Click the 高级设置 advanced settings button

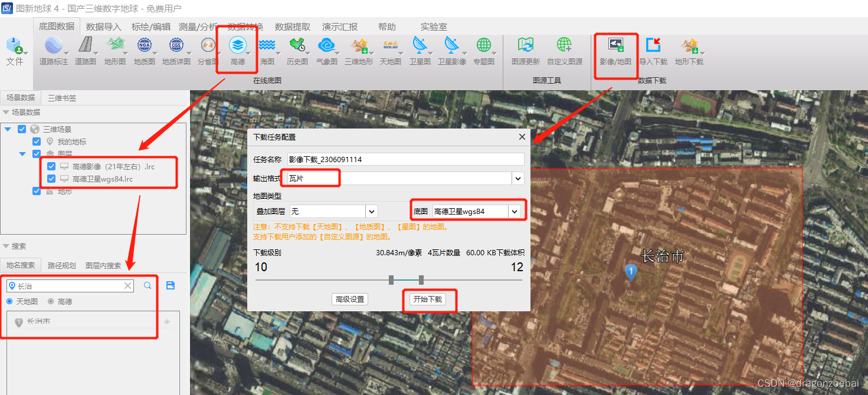[x=350, y=299]
